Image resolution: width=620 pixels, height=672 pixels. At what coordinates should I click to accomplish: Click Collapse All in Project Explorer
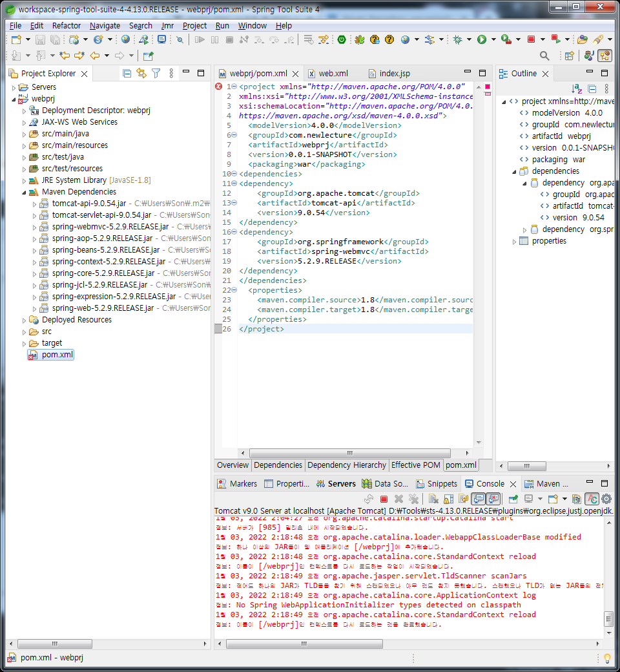click(x=127, y=73)
